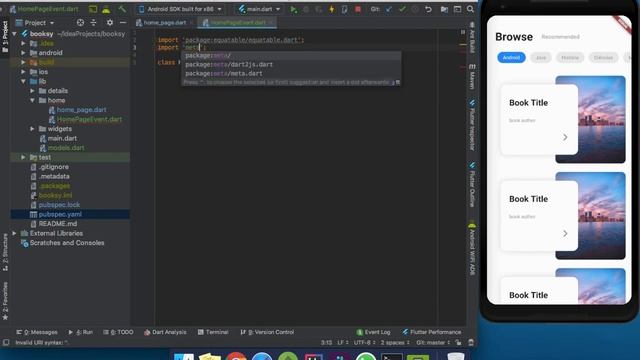
Task: Stop the running app with red square
Action: pos(358,9)
